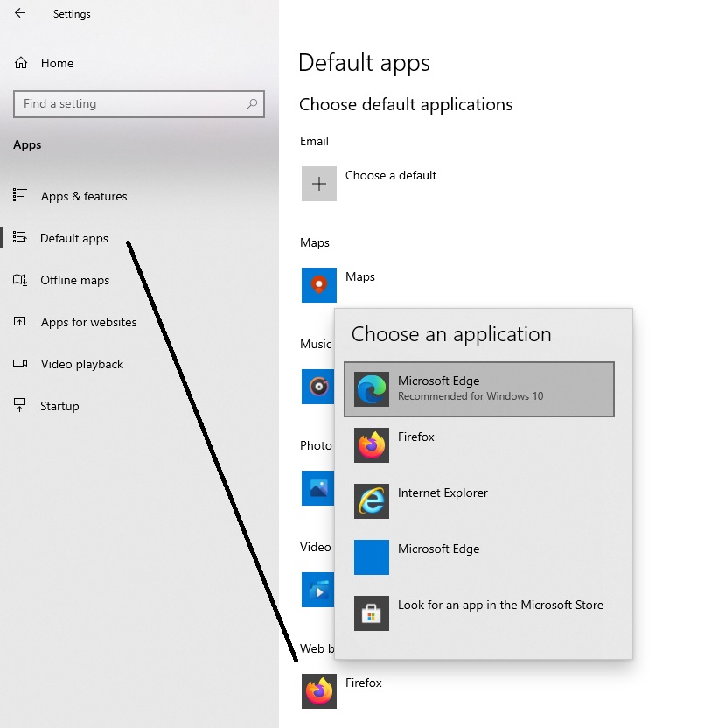Click the Choose an application title
This screenshot has height=728, width=725.
451,334
